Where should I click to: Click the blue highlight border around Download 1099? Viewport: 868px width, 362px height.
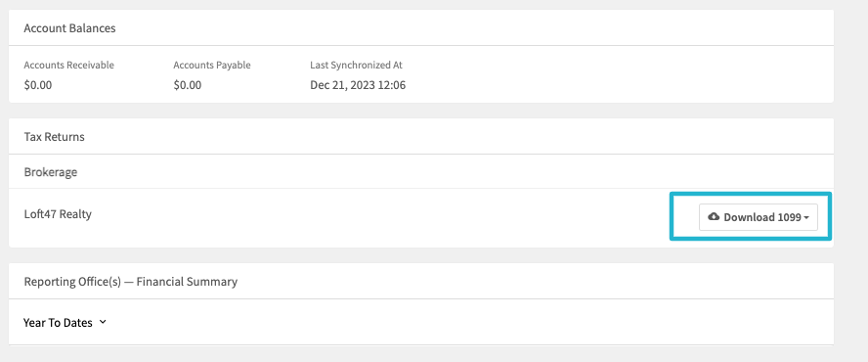pos(751,194)
